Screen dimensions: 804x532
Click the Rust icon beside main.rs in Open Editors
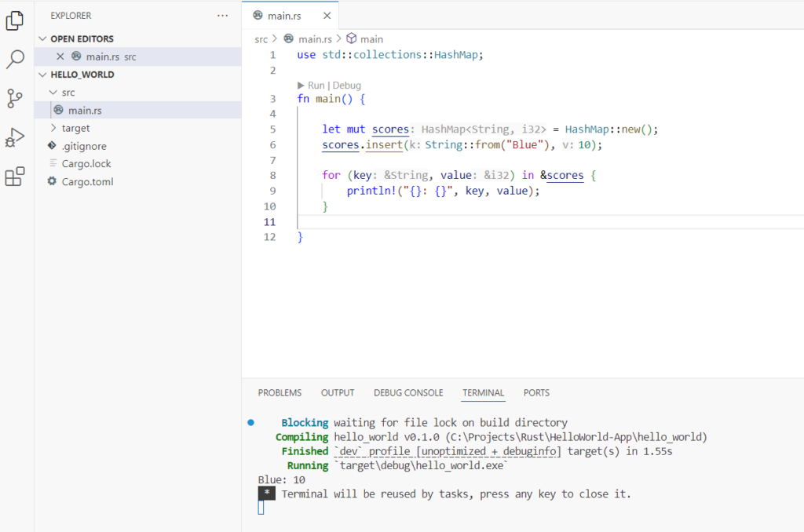pyautogui.click(x=76, y=56)
